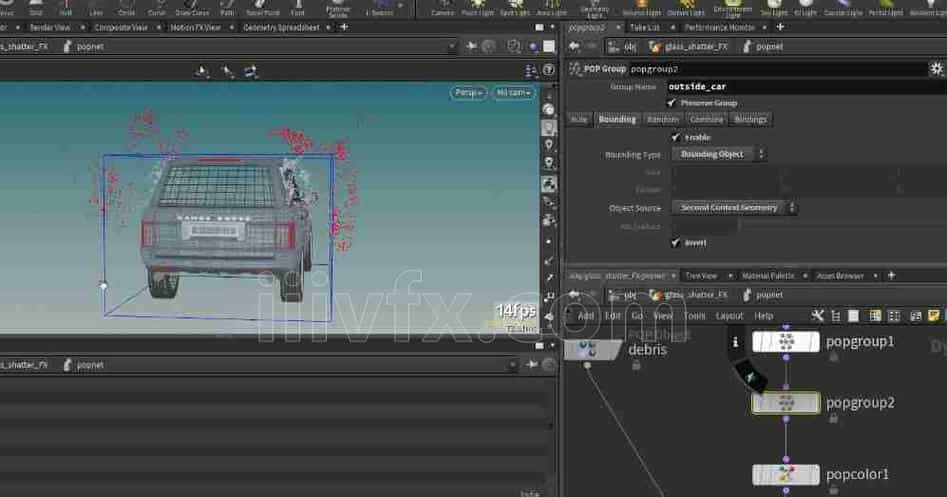Open the network editor Layout menu
Viewport: 947px width, 497px height.
(729, 316)
